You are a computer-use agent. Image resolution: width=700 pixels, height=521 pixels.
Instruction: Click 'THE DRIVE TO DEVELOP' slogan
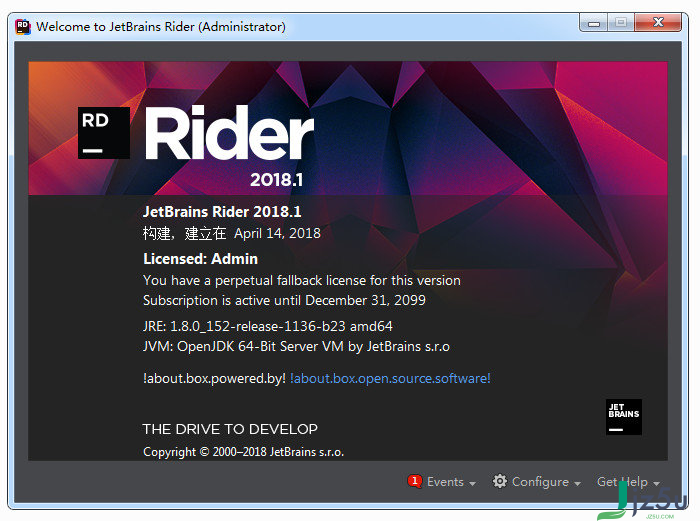(230, 429)
